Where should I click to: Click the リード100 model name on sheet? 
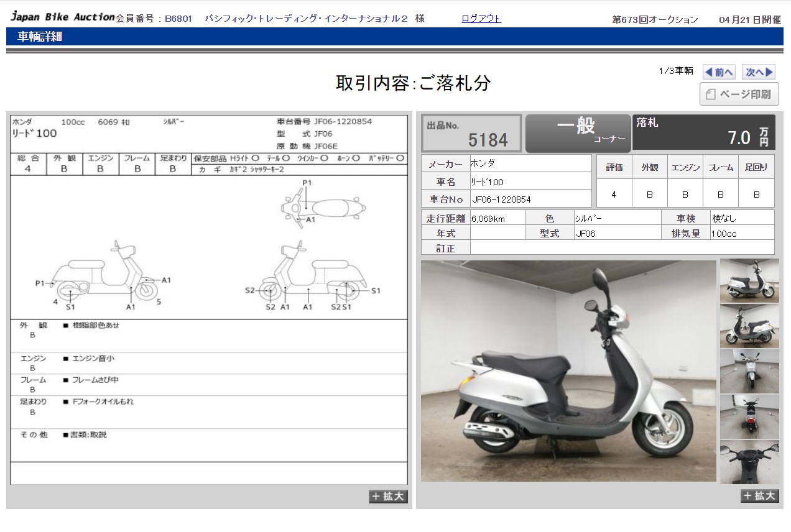(x=34, y=133)
